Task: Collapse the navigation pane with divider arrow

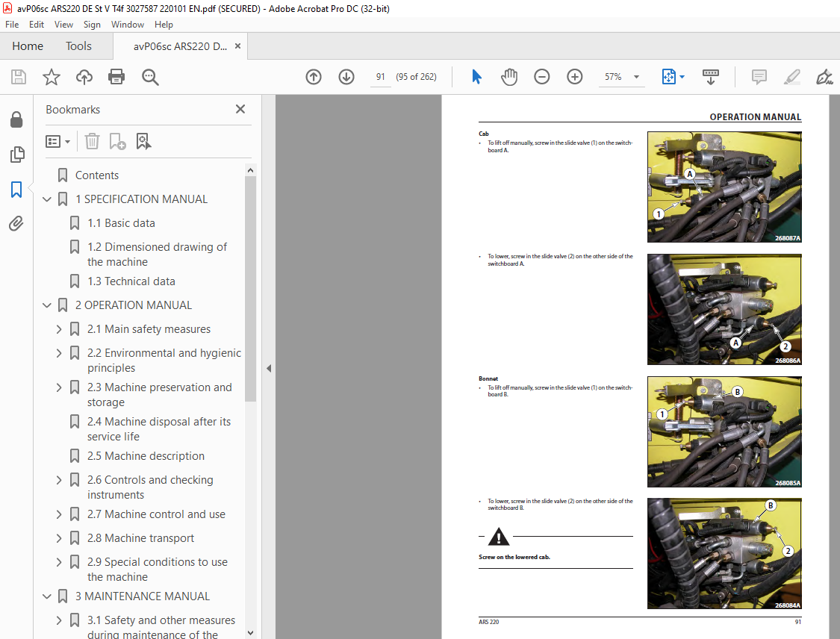Action: (x=269, y=369)
